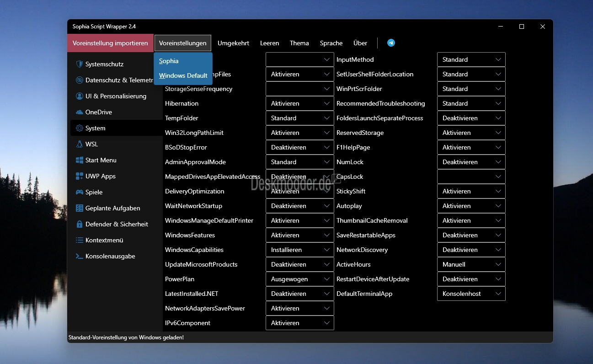The height and width of the screenshot is (364, 593).
Task: Open the Spiele gamepad icon section
Action: coord(80,192)
